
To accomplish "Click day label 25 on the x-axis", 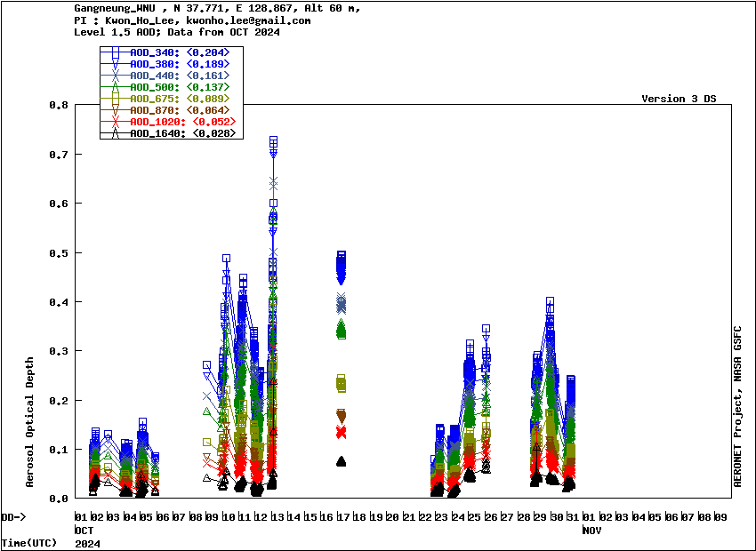I will [x=474, y=517].
